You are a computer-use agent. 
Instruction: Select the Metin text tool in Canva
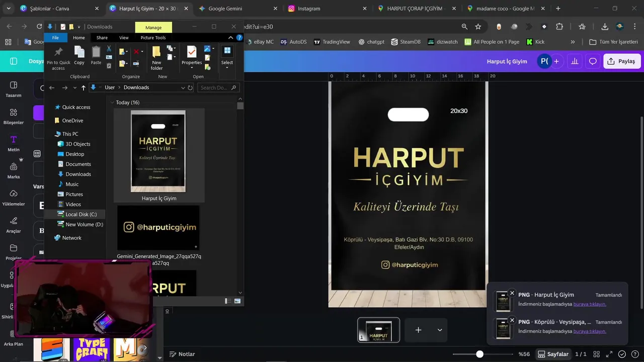[14, 143]
